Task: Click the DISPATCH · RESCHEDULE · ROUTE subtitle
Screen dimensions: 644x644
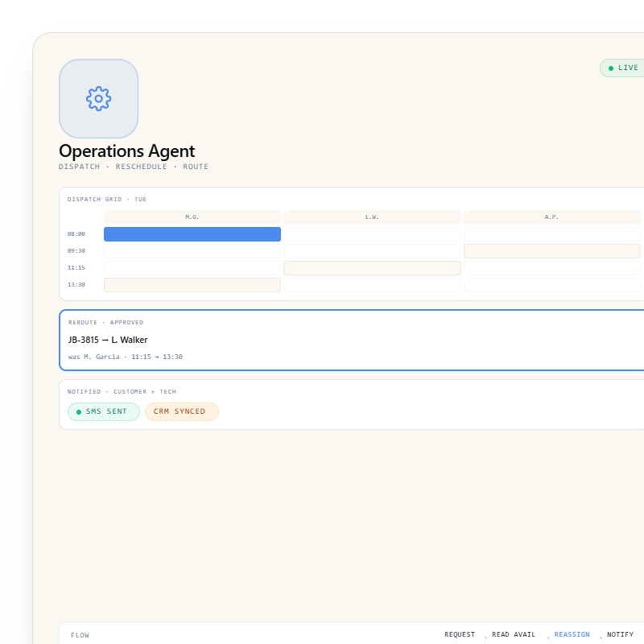Action: click(134, 167)
